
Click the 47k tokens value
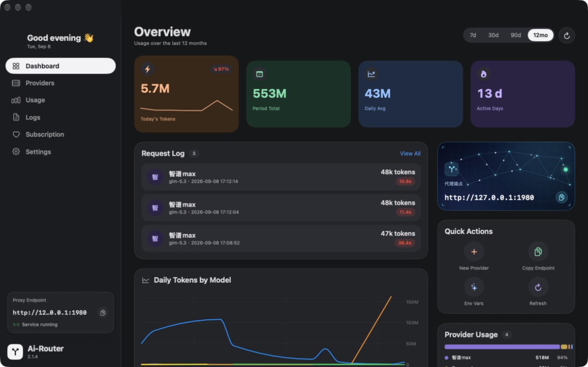[398, 234]
